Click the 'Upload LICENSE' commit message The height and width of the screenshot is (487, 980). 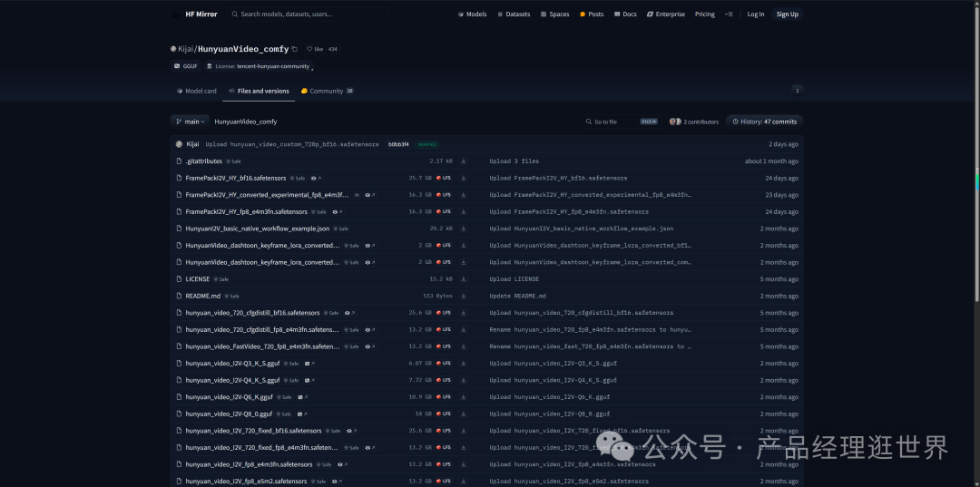(x=514, y=279)
